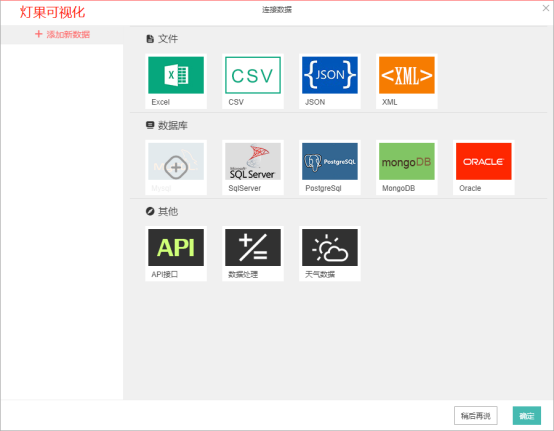Add a Mysql database connection
This screenshot has height=431, width=554.
point(176,167)
